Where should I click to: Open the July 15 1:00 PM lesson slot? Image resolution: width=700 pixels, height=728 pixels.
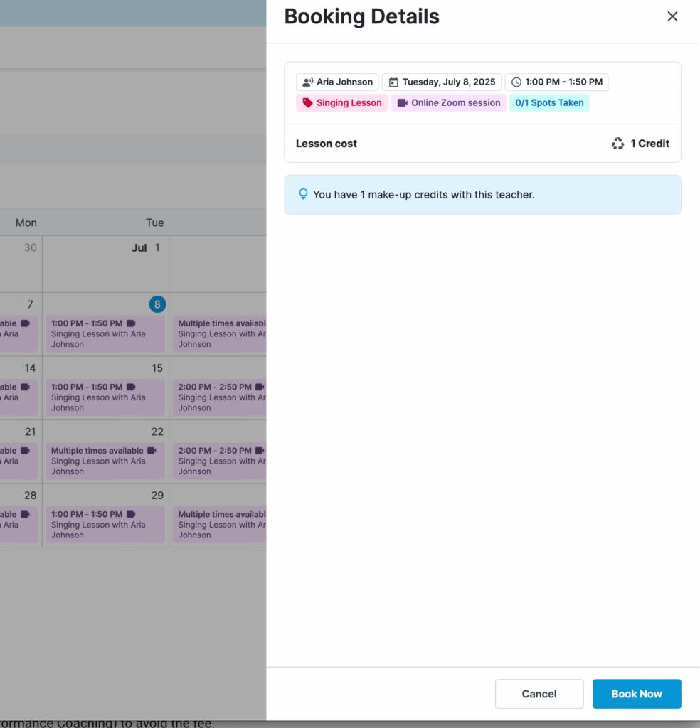(x=105, y=397)
